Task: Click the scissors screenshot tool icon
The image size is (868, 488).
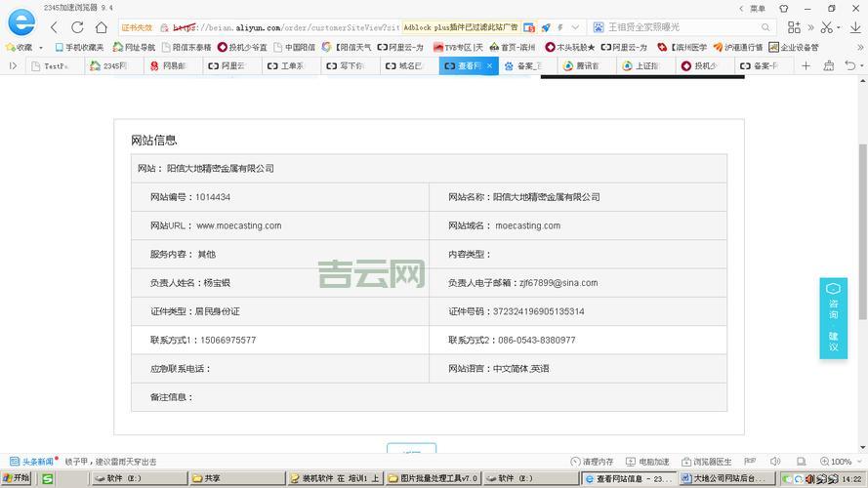Action: coord(827,27)
